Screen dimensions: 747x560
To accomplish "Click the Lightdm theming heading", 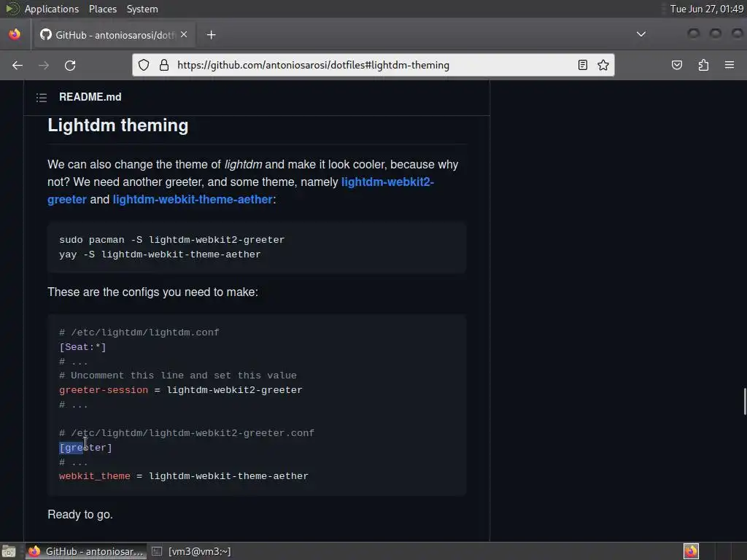I will [x=117, y=125].
